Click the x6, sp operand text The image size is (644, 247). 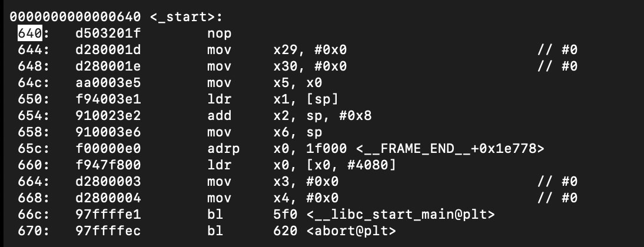[298, 132]
